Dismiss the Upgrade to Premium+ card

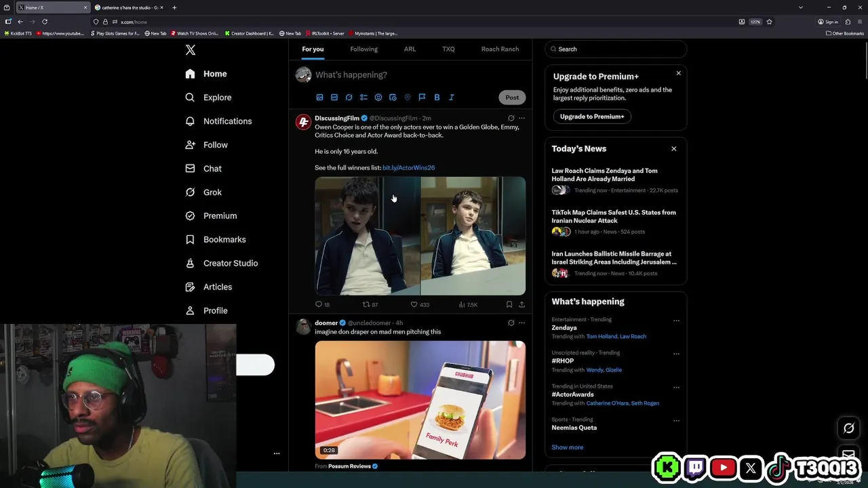pos(678,73)
